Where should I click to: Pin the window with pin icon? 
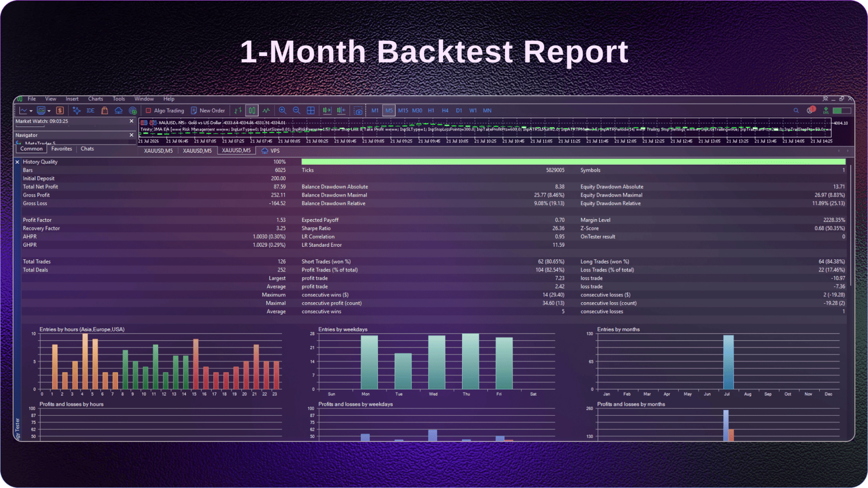coord(825,99)
